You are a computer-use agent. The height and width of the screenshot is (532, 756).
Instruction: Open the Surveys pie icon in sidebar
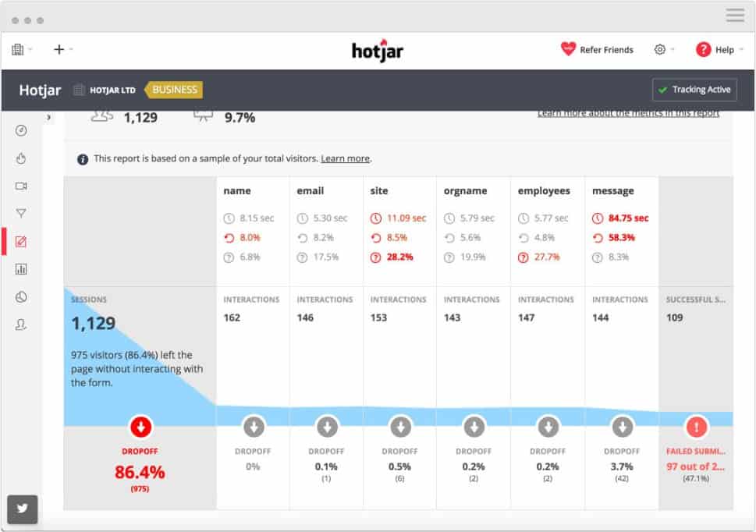click(21, 297)
